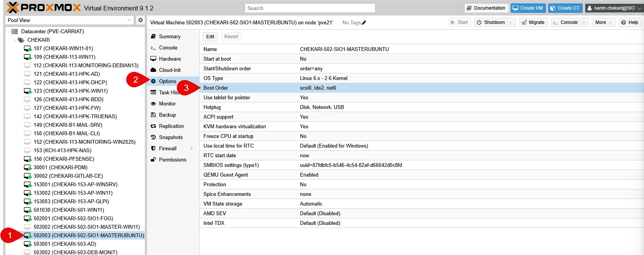
Task: Click the Proxmox logo
Action: pyautogui.click(x=44, y=8)
